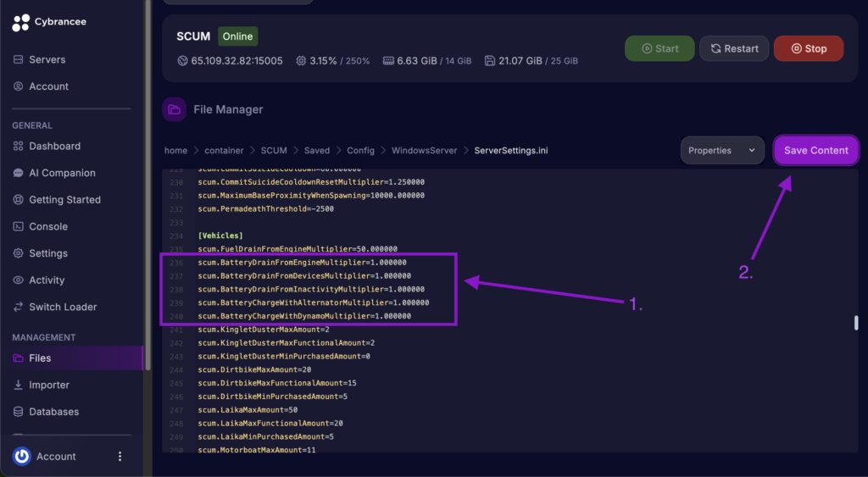Click the Importer download icon
This screenshot has width=868, height=477.
(x=19, y=385)
